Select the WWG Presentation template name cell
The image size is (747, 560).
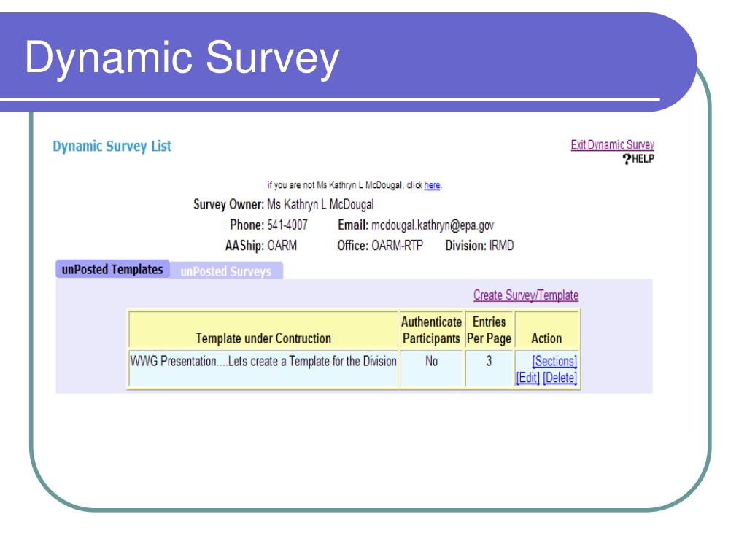(263, 368)
